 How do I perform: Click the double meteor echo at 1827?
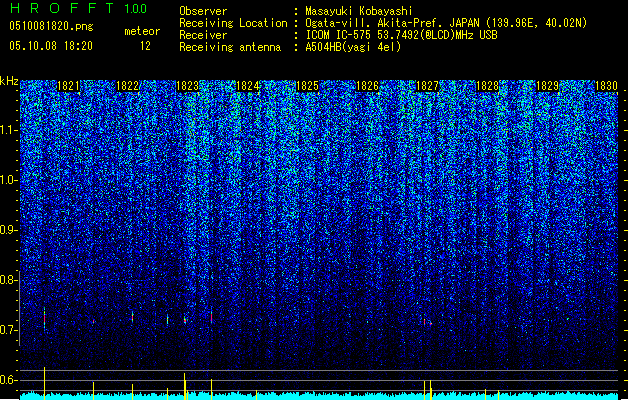click(x=427, y=322)
